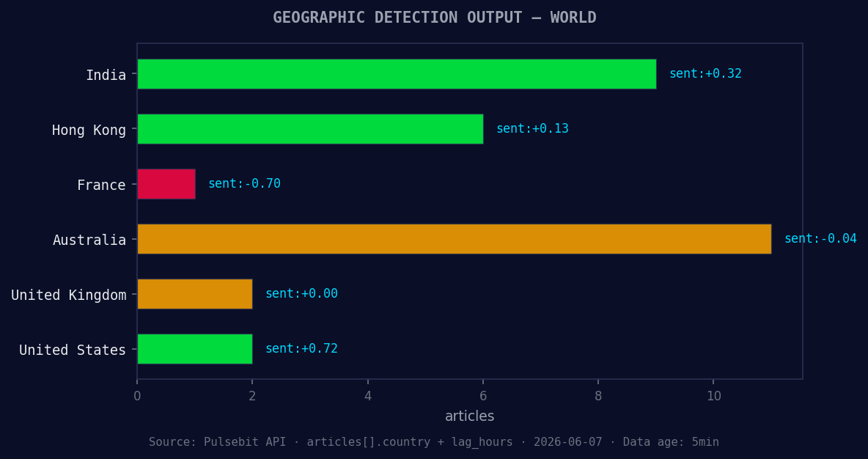Click the x-axis tick label 6
This screenshot has width=868, height=459.
[x=483, y=397]
